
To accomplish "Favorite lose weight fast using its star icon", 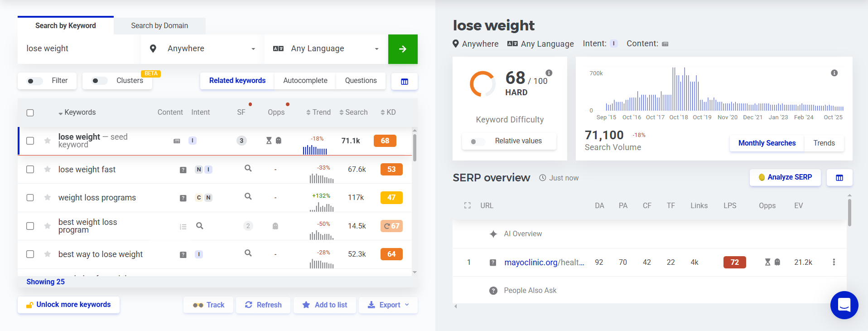I will point(47,169).
